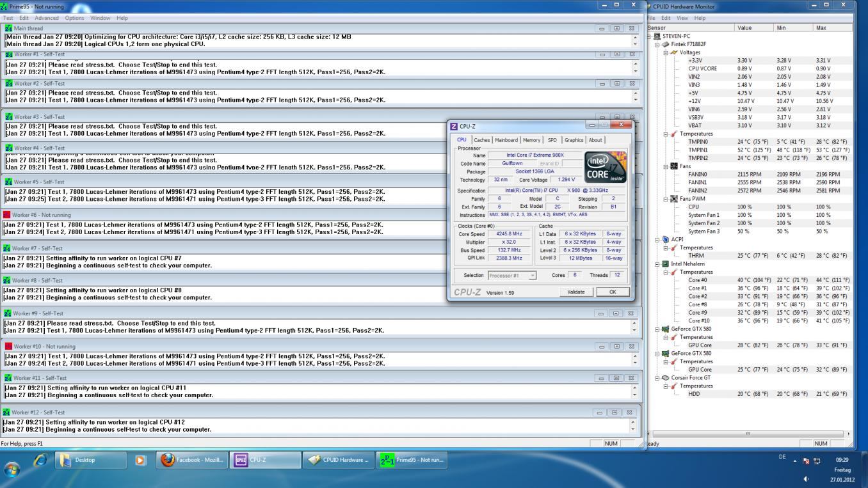Image resolution: width=868 pixels, height=488 pixels.
Task: Click the Validate button in CPU-Z
Action: pos(576,292)
